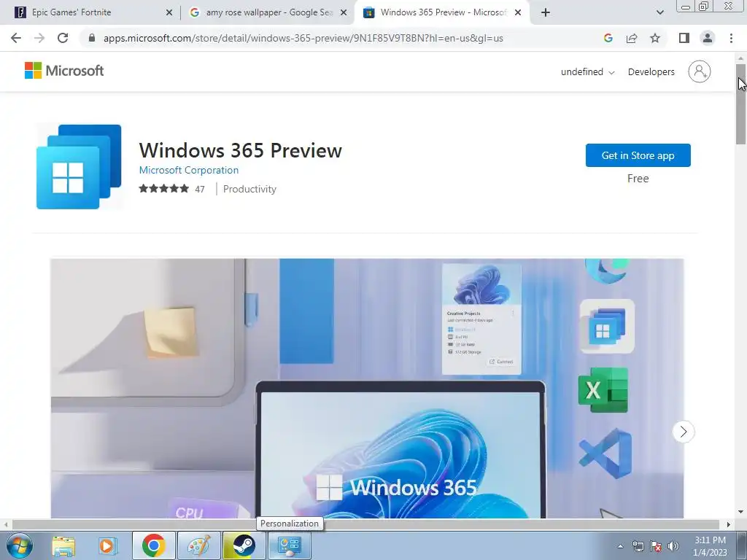Click the Windows 365 Preview title
This screenshot has height=560, width=747.
[x=240, y=150]
